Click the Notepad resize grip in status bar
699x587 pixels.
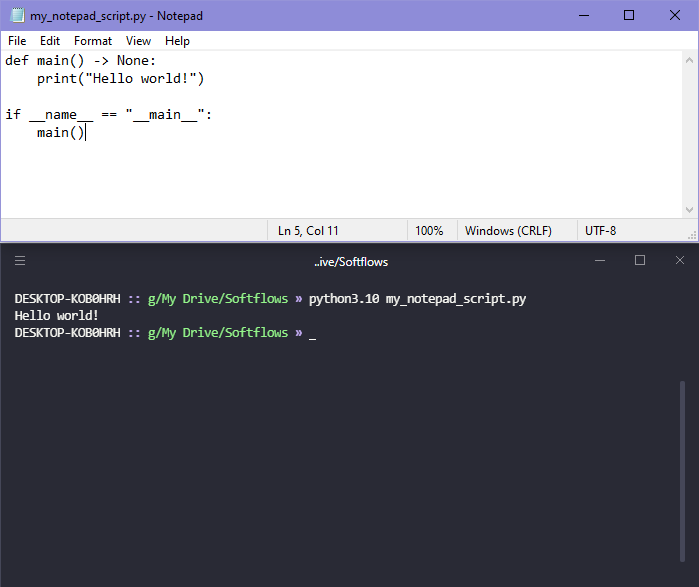(x=691, y=232)
